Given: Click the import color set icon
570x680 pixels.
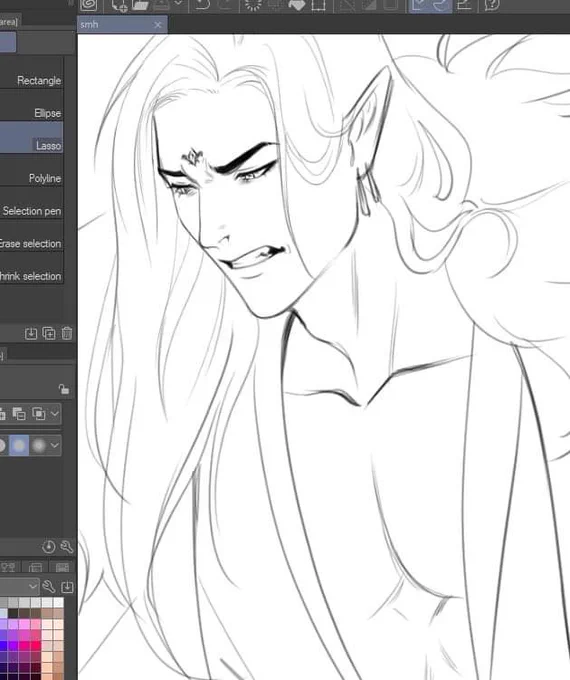Looking at the screenshot, I should [67, 587].
